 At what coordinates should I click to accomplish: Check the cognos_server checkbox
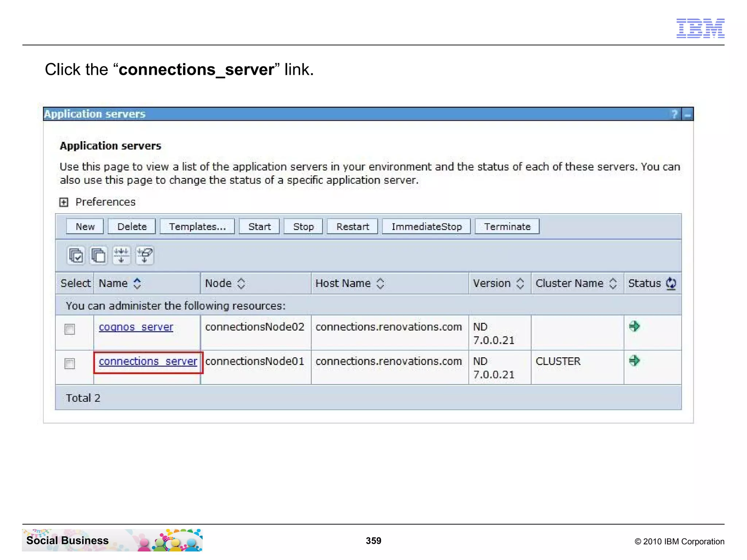tap(70, 329)
